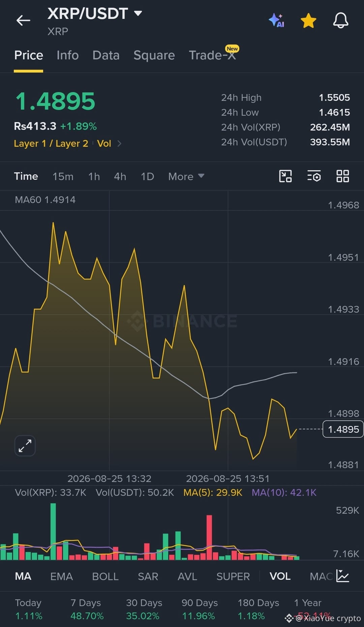Tap the Layer 1 / Layer 2 tag
The height and width of the screenshot is (627, 364).
[x=51, y=144]
